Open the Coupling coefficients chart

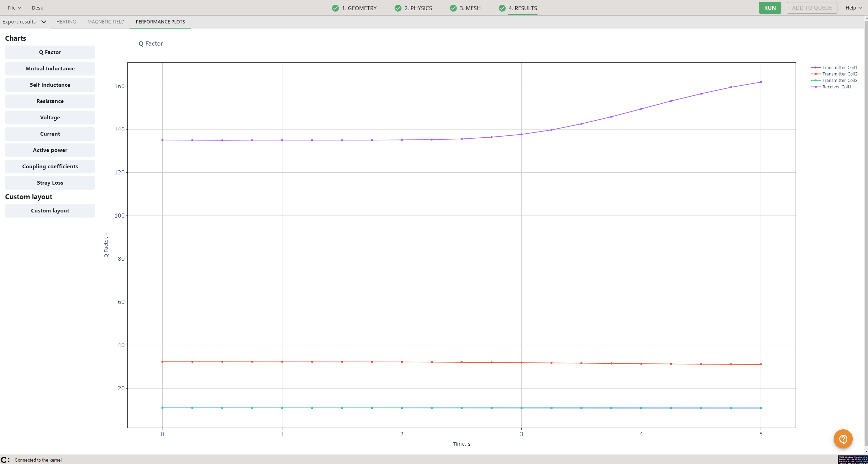coord(50,167)
